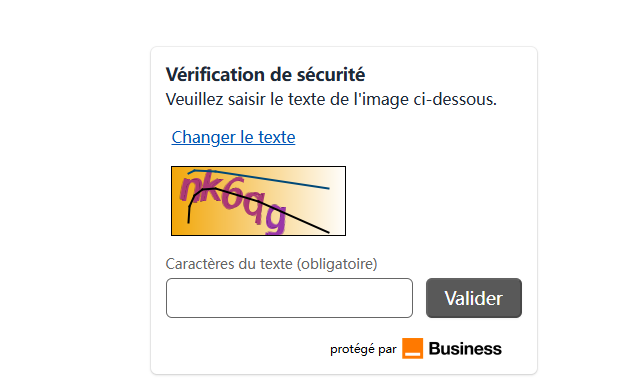Click the Valider button
The height and width of the screenshot is (384, 633).
[474, 298]
